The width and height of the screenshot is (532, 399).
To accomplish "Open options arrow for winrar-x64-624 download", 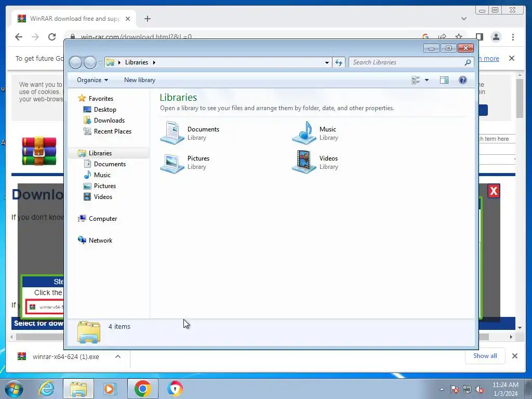I will point(118,356).
